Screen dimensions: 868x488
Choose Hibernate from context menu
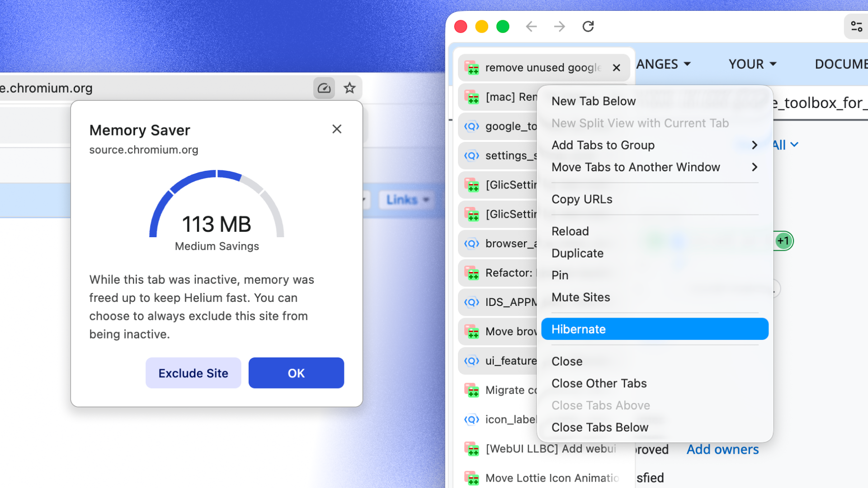pos(655,329)
